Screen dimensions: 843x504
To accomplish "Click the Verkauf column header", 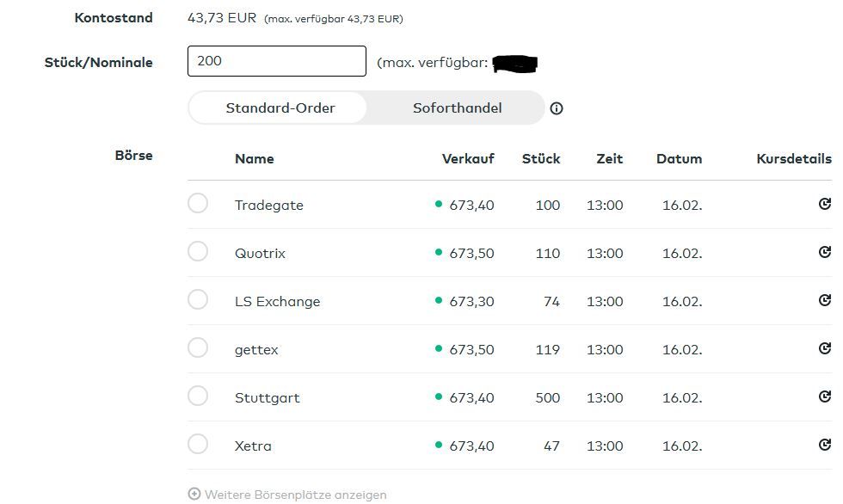I will [468, 159].
